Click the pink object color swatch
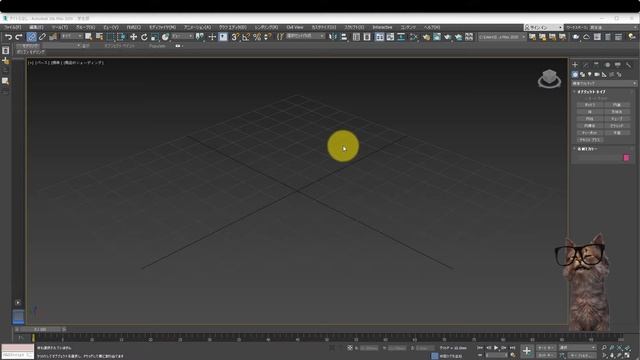 (x=626, y=158)
